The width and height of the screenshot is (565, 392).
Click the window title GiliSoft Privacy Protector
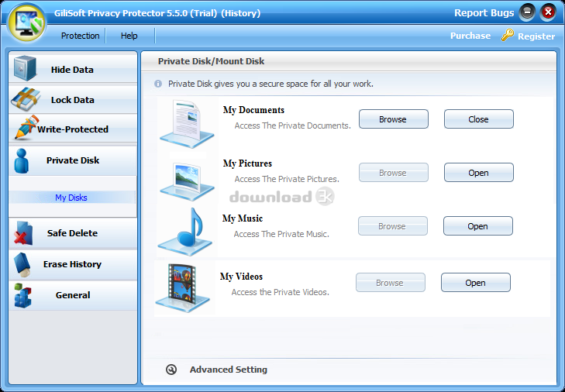tap(157, 13)
